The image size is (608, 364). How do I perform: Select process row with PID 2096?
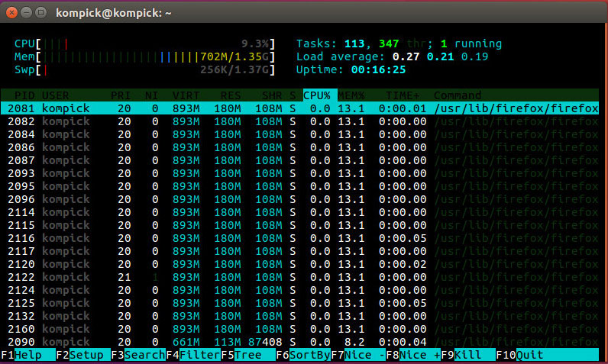coord(299,199)
